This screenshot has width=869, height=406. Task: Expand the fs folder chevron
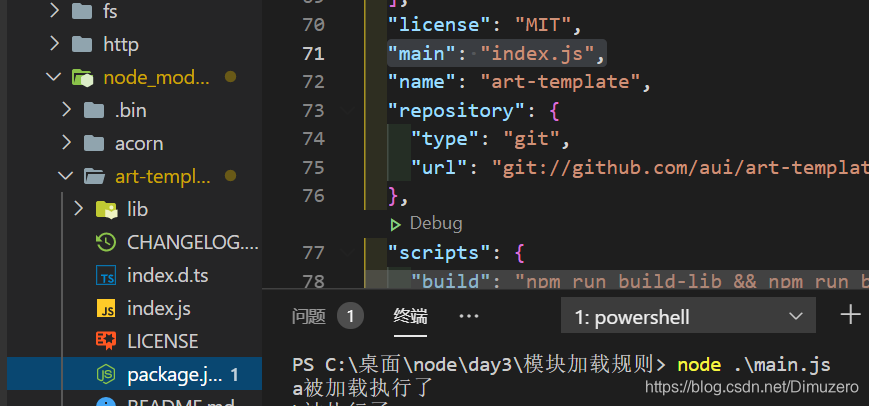click(54, 11)
